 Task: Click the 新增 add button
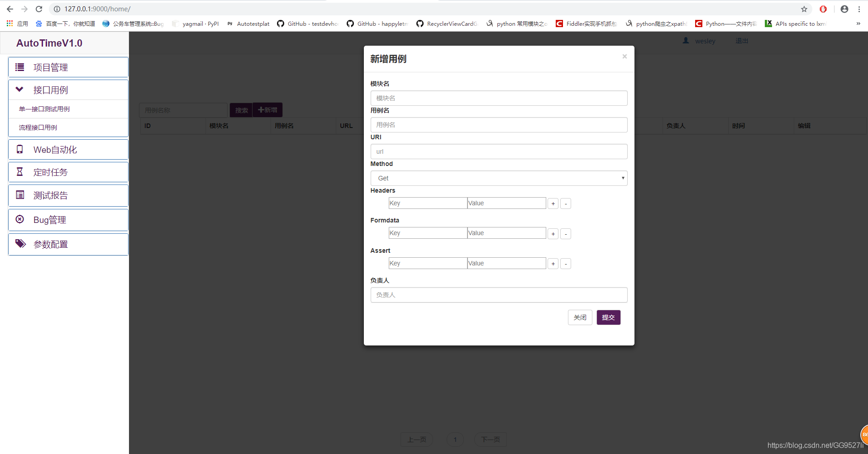coord(267,110)
